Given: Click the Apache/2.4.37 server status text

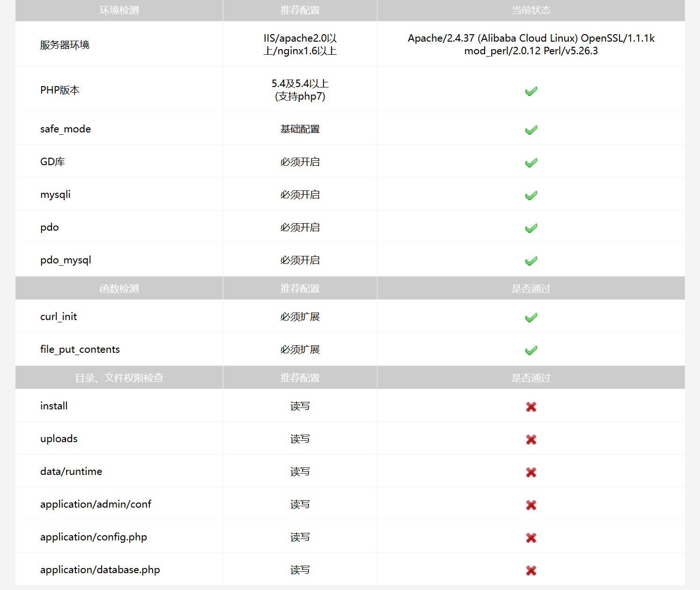Looking at the screenshot, I should [531, 44].
